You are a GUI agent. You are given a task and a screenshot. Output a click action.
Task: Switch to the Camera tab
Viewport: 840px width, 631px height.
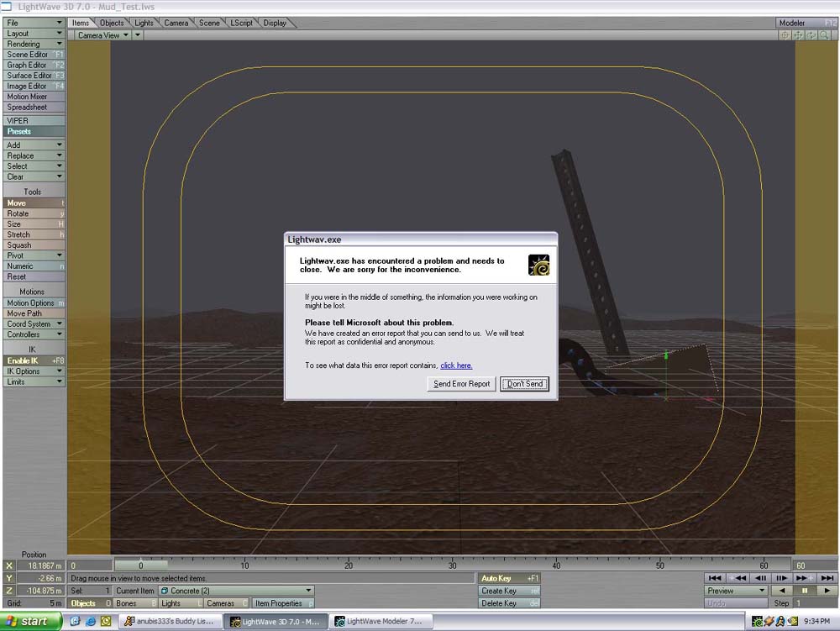pyautogui.click(x=176, y=23)
